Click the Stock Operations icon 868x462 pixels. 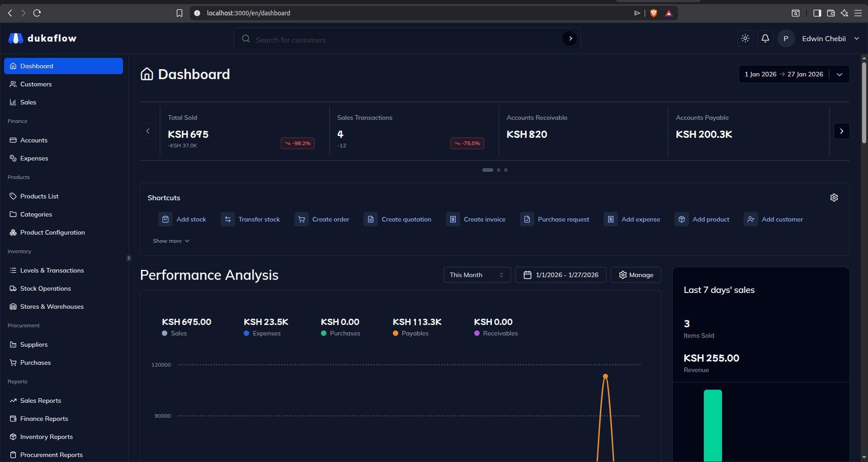coord(13,288)
